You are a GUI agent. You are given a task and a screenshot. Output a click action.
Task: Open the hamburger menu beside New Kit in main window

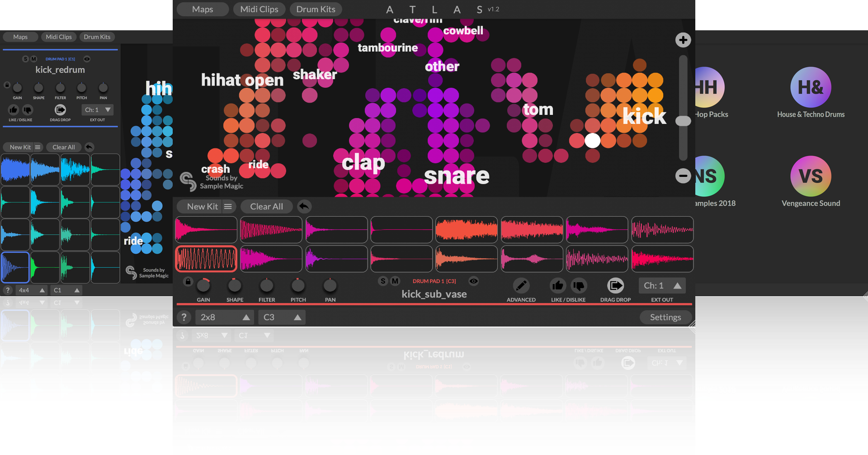tap(228, 206)
